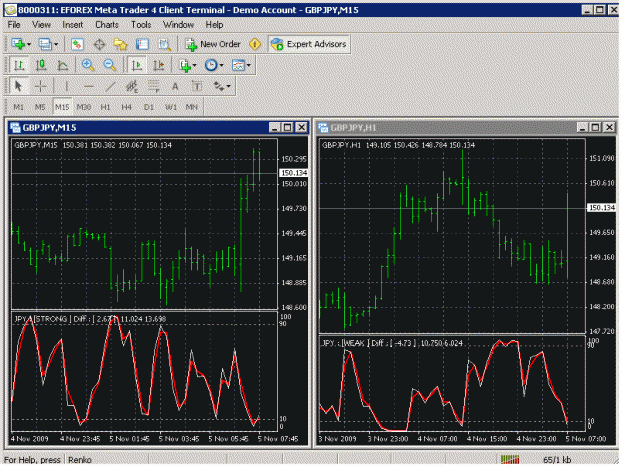Open the Charts menu
Screen dimensions: 625x470
tap(107, 25)
